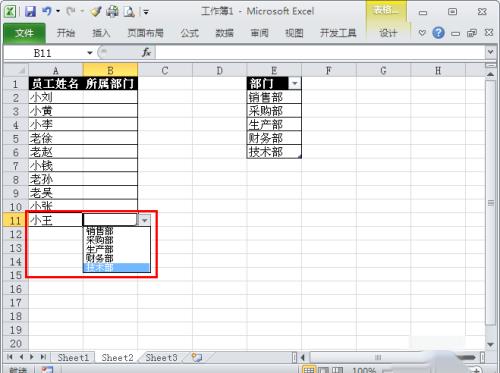
Task: Click the Save icon in quick access toolbar
Action: (30, 12)
